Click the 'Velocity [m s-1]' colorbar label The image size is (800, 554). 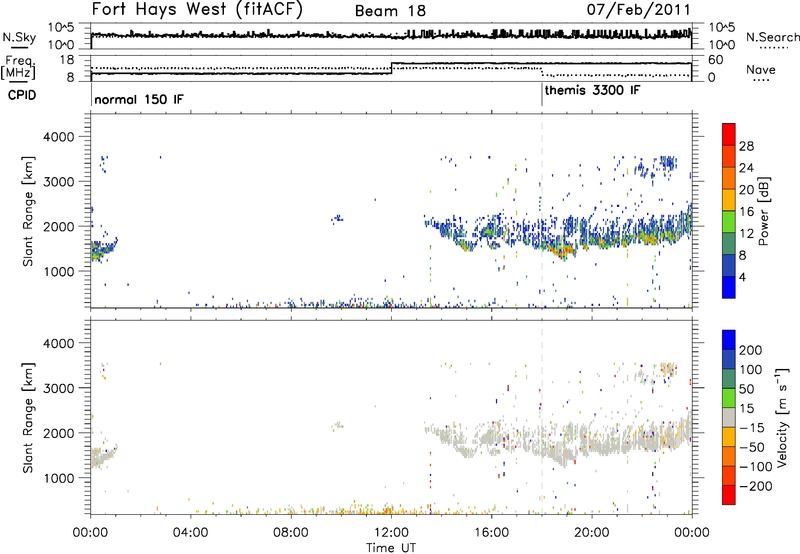tap(782, 417)
